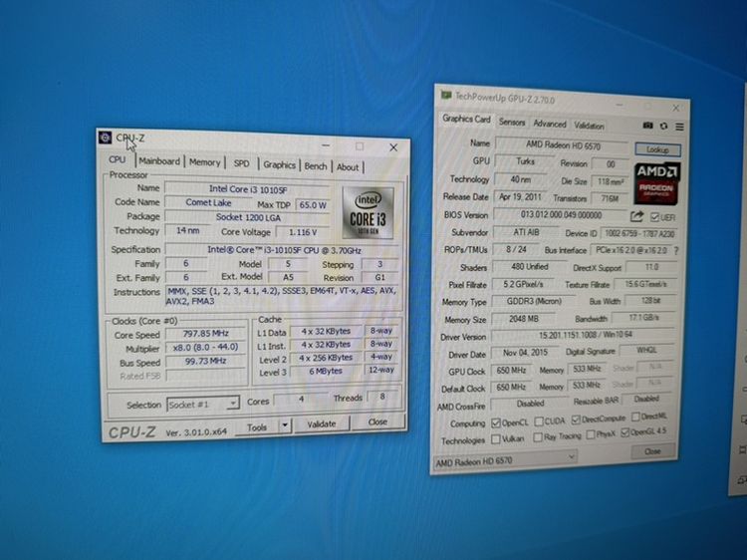
Task: Click the Validate button in CPU-Z
Action: coord(322,423)
